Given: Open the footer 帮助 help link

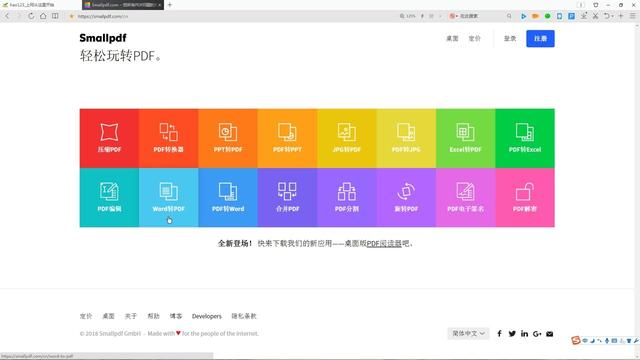Looking at the screenshot, I should (153, 316).
